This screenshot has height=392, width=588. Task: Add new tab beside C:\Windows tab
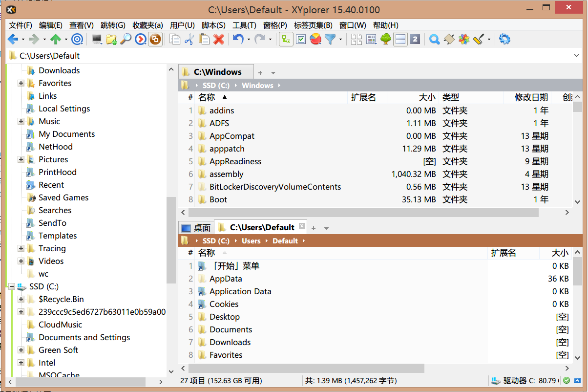[260, 73]
